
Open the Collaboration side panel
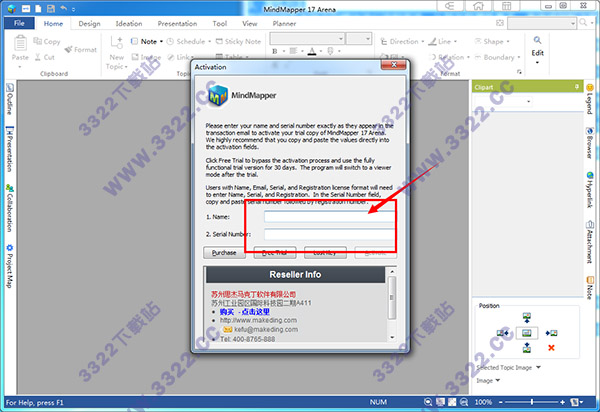pyautogui.click(x=10, y=208)
